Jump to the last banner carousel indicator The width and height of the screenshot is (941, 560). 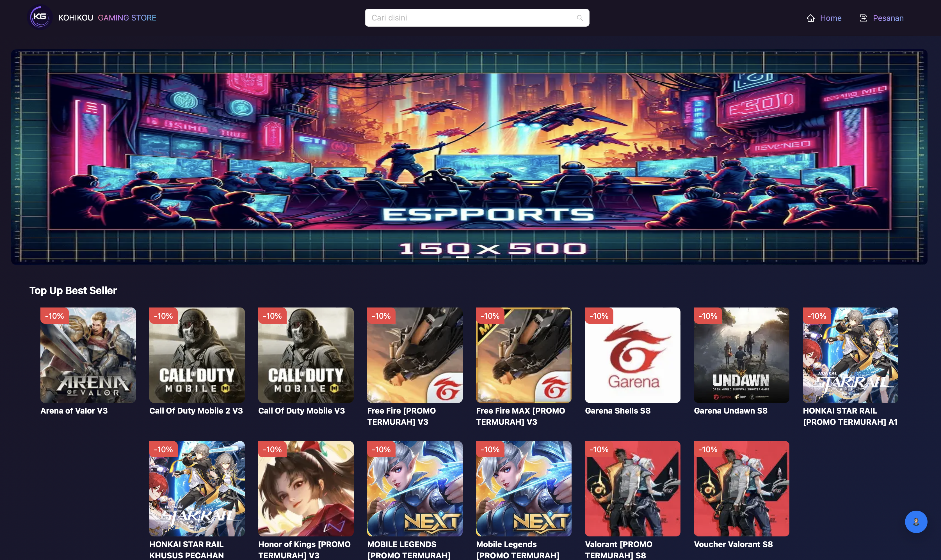pos(492,257)
